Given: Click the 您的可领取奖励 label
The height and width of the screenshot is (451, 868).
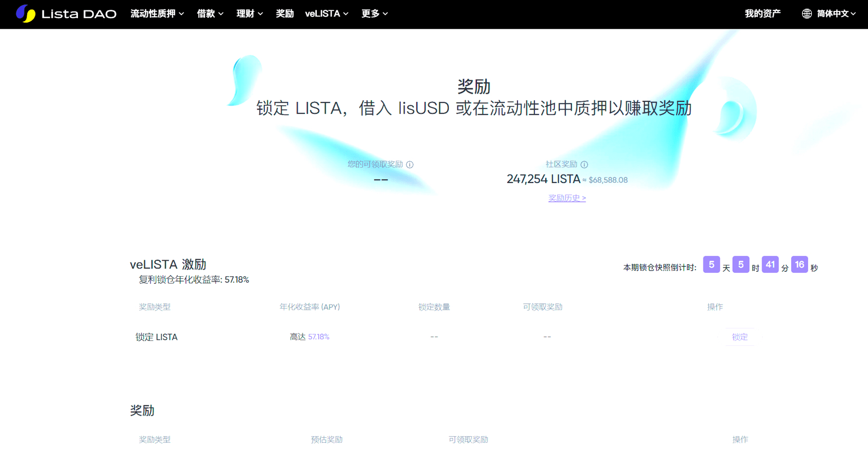Looking at the screenshot, I should click(375, 164).
